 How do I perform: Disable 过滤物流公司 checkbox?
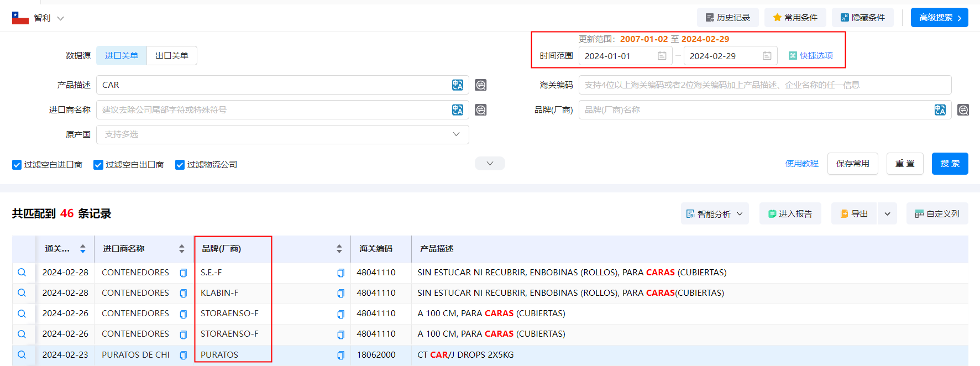(180, 165)
